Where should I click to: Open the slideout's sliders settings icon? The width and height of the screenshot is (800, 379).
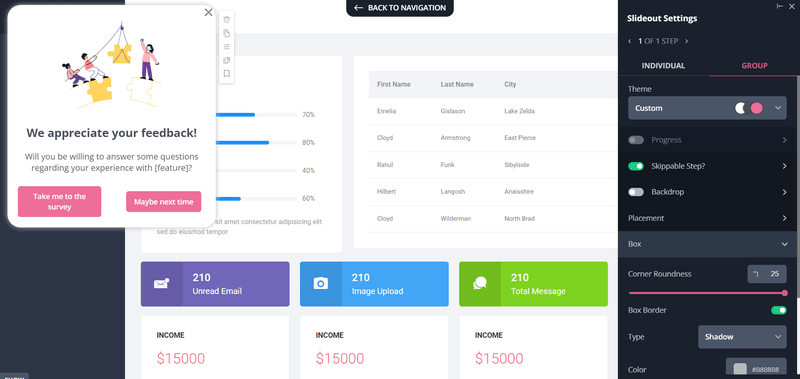click(227, 46)
